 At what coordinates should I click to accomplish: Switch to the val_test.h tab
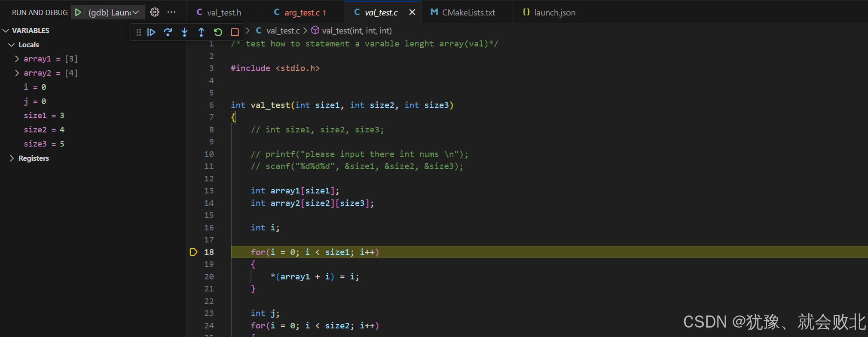click(x=225, y=12)
